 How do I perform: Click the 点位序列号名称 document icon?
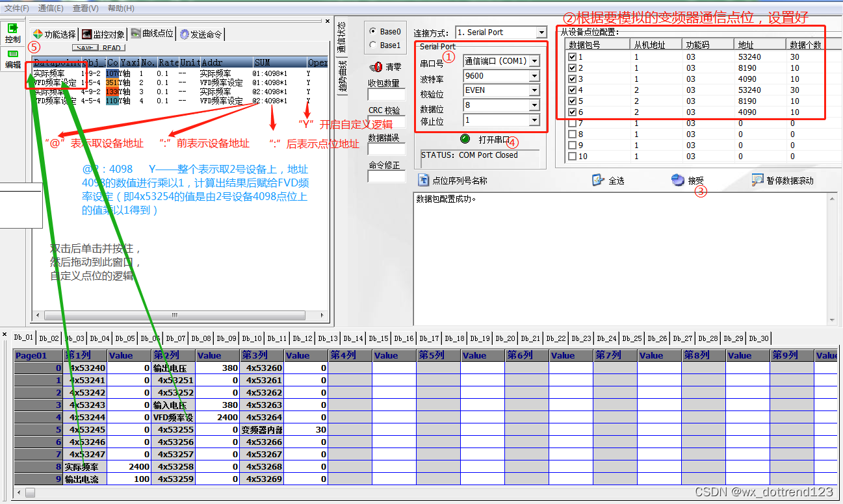(x=423, y=180)
